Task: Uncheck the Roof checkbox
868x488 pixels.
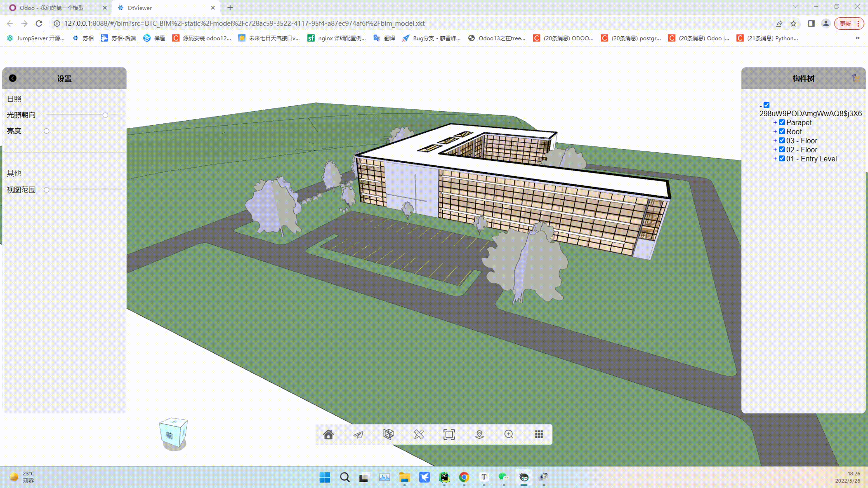Action: [782, 131]
